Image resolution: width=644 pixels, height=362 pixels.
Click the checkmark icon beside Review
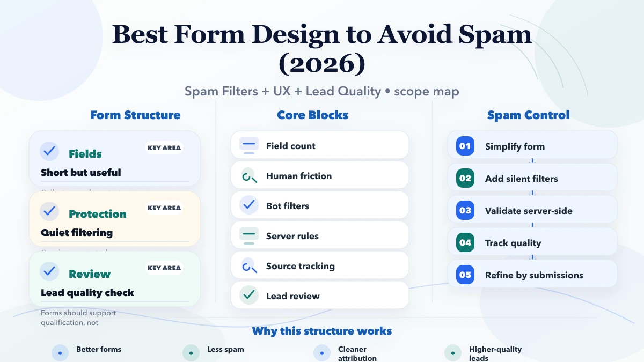click(x=50, y=271)
